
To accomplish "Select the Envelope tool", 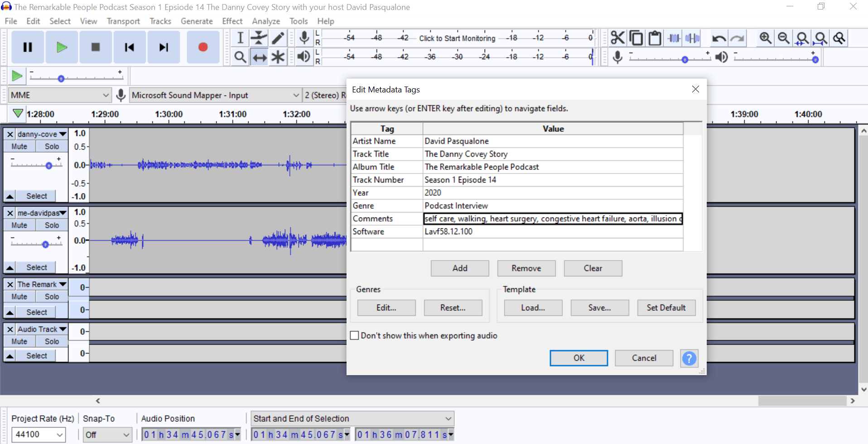I will point(259,38).
